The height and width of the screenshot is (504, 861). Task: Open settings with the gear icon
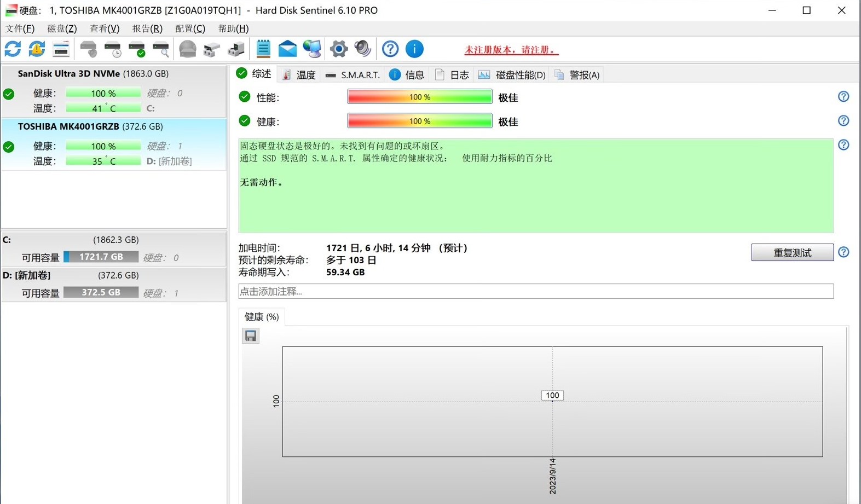(x=339, y=49)
